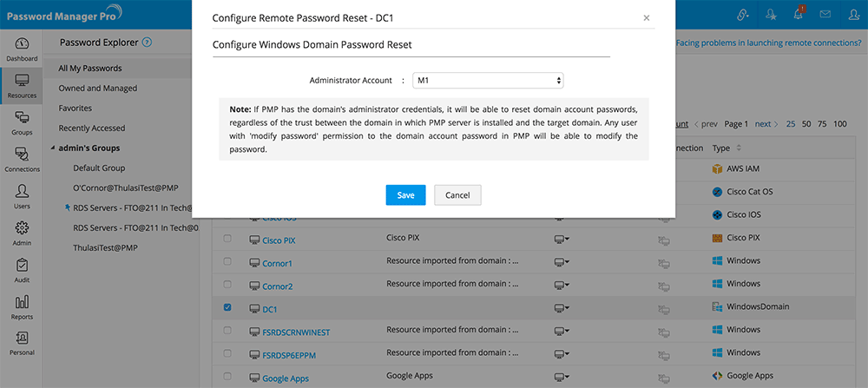Screen dimensions: 868x388
Task: Tick the Cornor2 row checkbox
Action: click(x=227, y=284)
